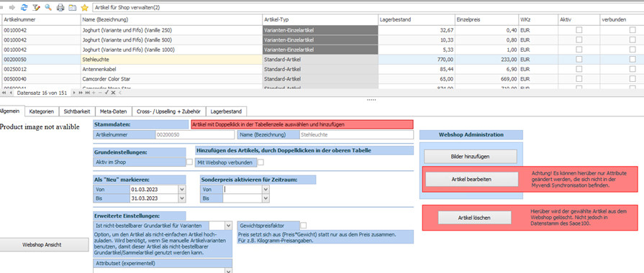This screenshot has width=644, height=273.
Task: Open the card view icon next to printer
Action: (x=72, y=7)
